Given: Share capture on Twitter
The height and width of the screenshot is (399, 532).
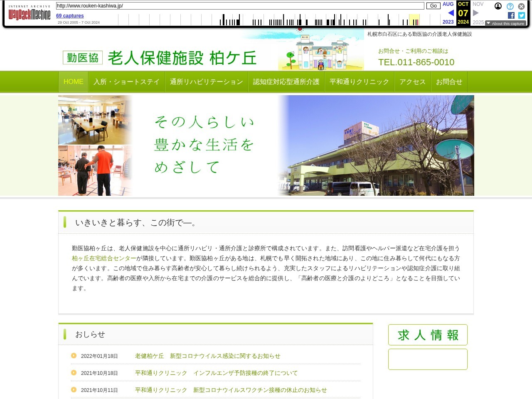Looking at the screenshot, I should pos(521,15).
